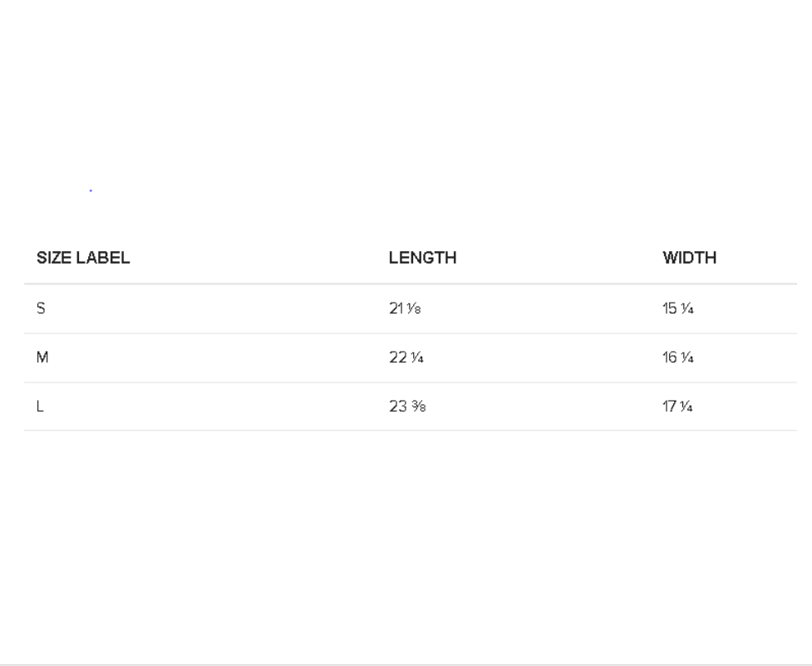Click the 16 ¼ width value

(x=678, y=358)
